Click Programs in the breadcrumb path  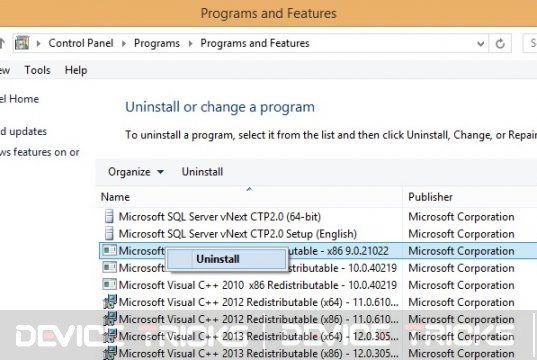(157, 44)
